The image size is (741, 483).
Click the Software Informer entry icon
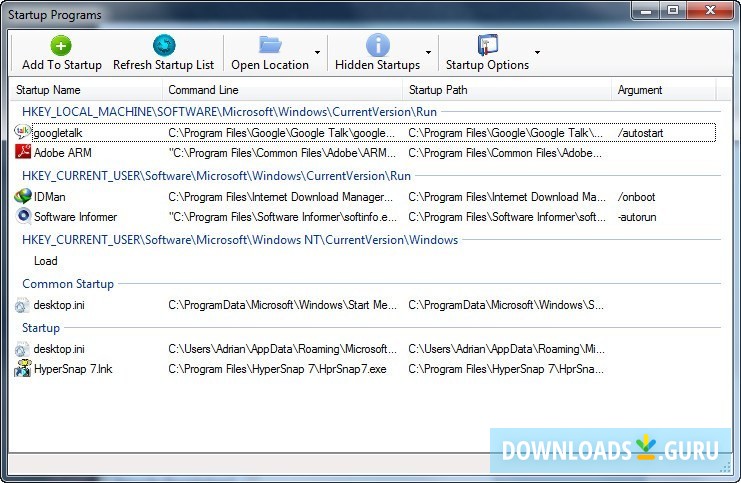click(x=23, y=216)
